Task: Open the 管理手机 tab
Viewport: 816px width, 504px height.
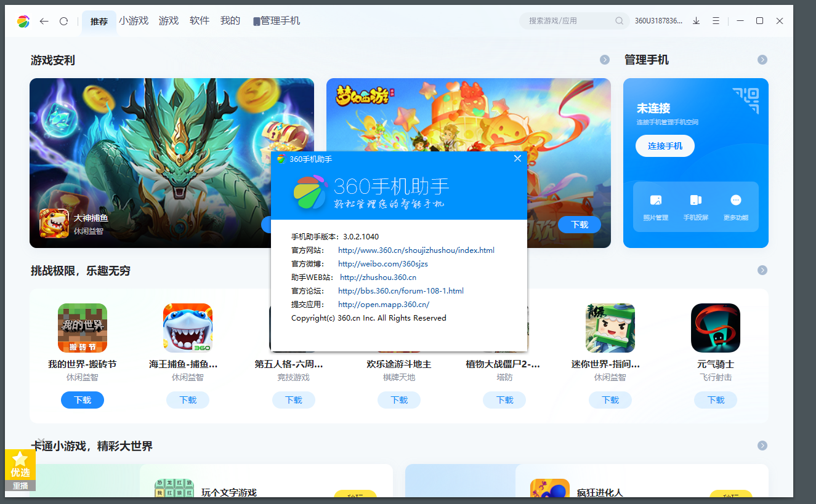Action: coord(277,21)
